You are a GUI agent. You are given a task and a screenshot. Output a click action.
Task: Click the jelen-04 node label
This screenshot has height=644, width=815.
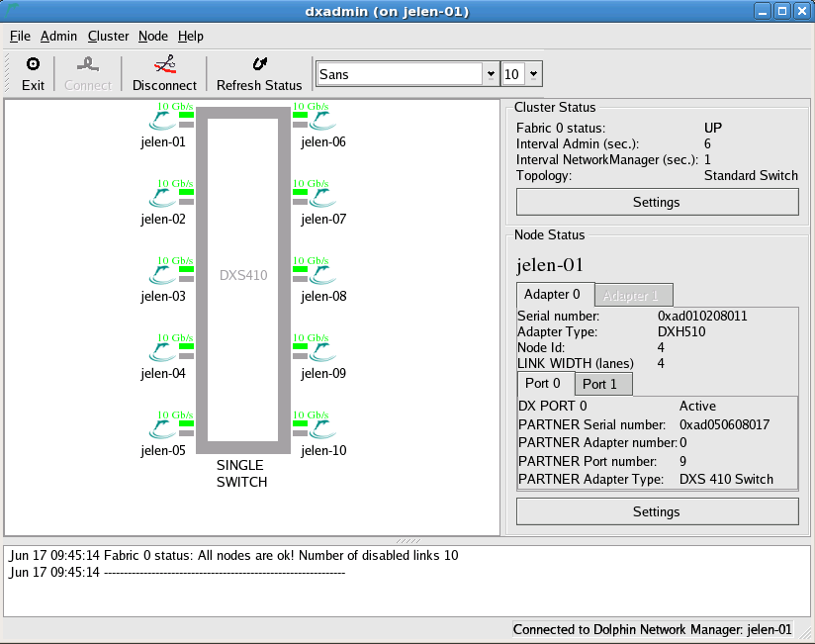click(x=163, y=373)
